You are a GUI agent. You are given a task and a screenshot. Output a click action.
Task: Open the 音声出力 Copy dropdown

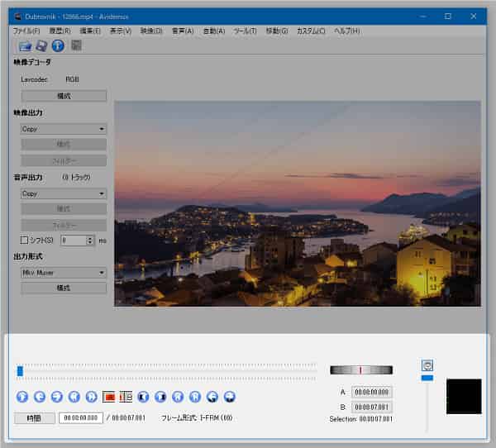tap(64, 193)
